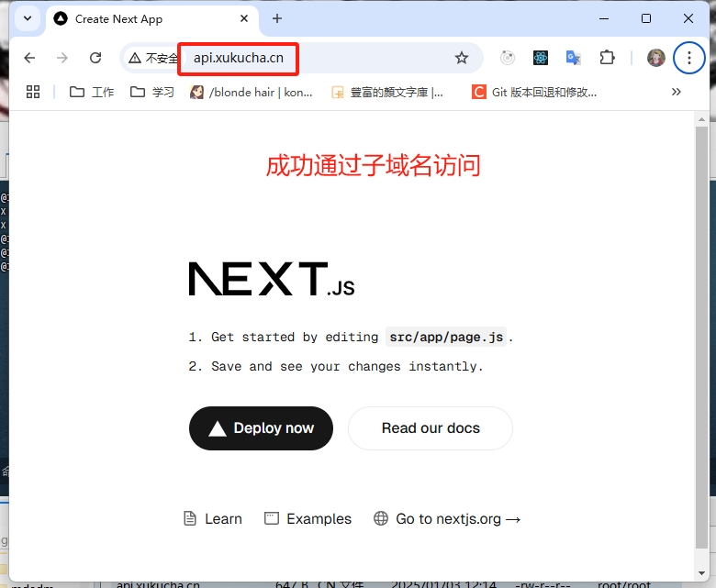
Task: Open a new browser tab
Action: (x=276, y=18)
